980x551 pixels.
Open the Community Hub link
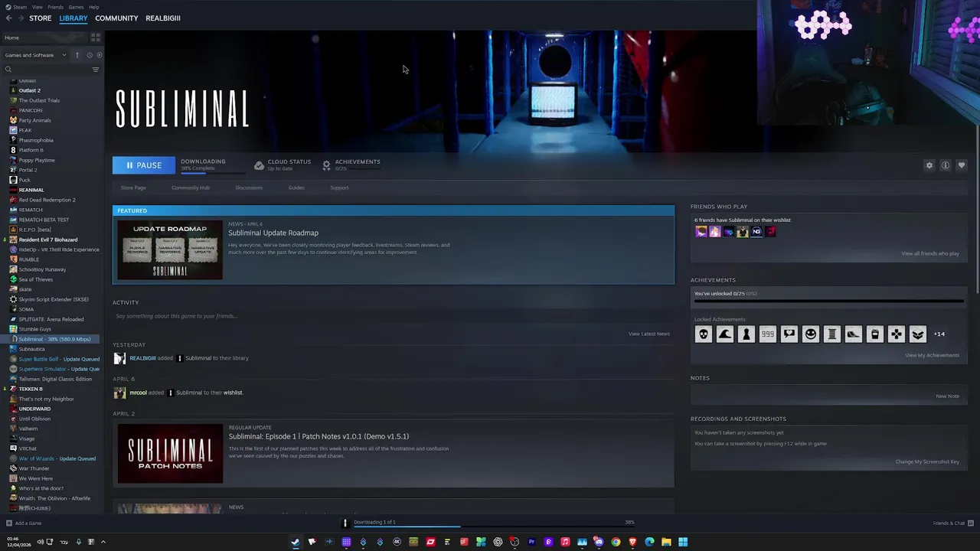point(191,187)
